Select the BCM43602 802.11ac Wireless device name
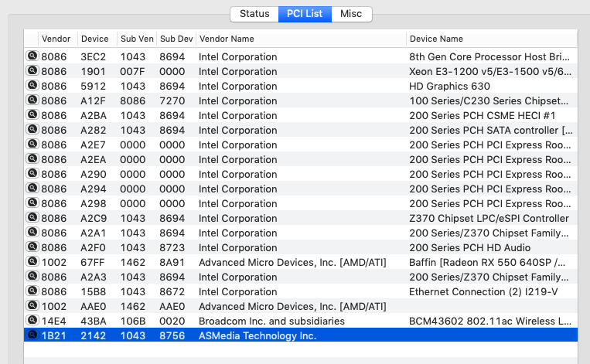Image resolution: width=590 pixels, height=364 pixels. 490,321
